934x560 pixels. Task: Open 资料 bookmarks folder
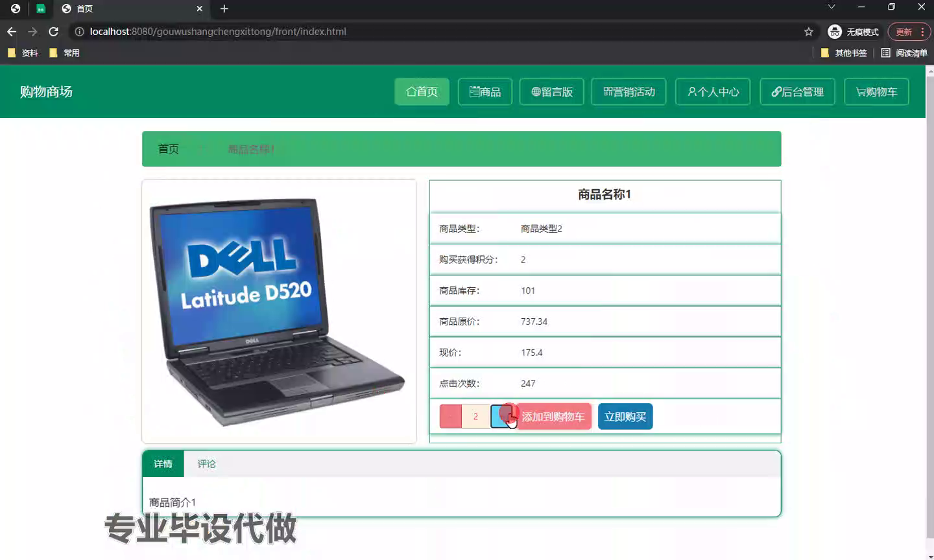tap(23, 53)
